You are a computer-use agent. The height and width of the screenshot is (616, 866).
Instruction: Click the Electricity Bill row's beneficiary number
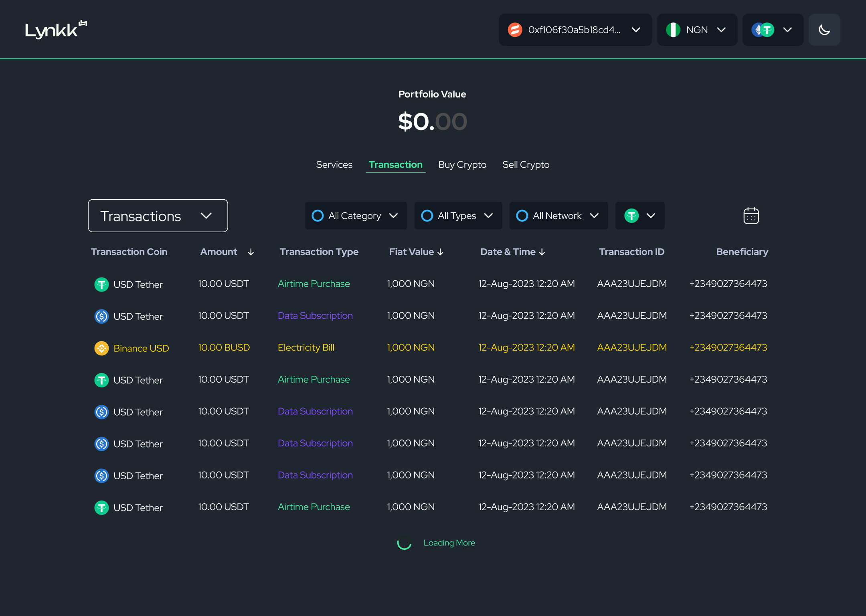pos(728,347)
